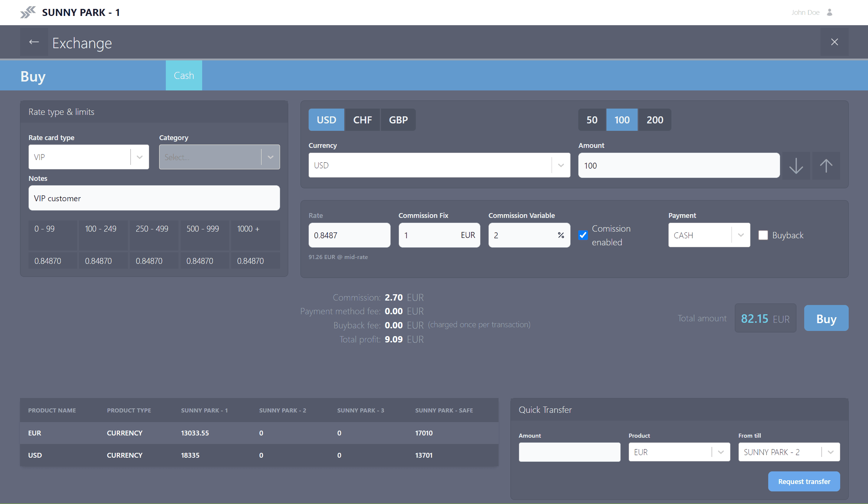
Task: Expand From till SUNNY PARK - 2 dropdown
Action: pyautogui.click(x=789, y=452)
